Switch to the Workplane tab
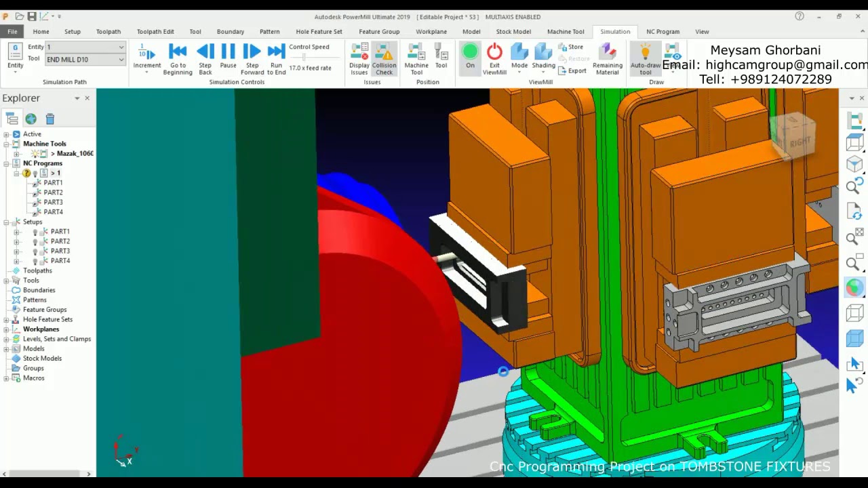 coord(431,31)
